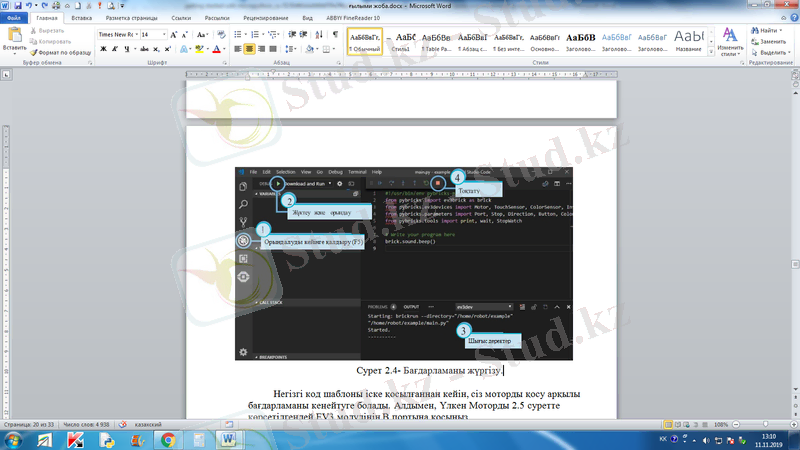Apply red font color
Viewport: 800px width, 450px height.
[216, 49]
